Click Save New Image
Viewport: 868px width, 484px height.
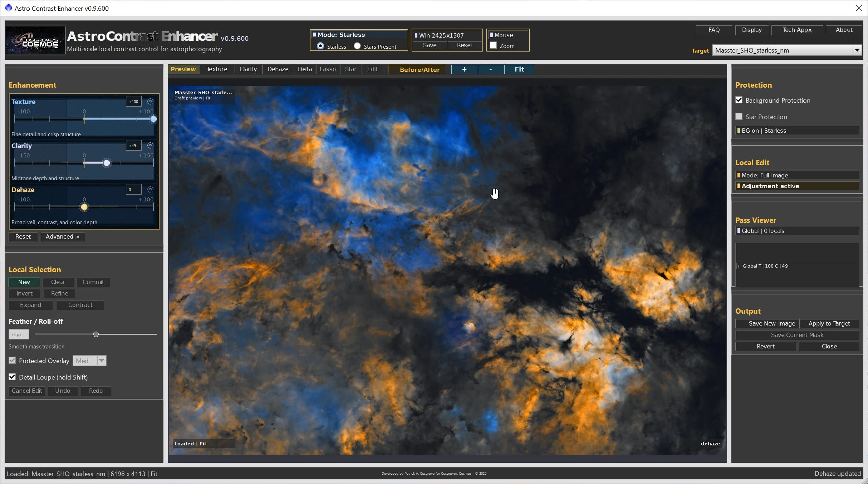(x=767, y=324)
